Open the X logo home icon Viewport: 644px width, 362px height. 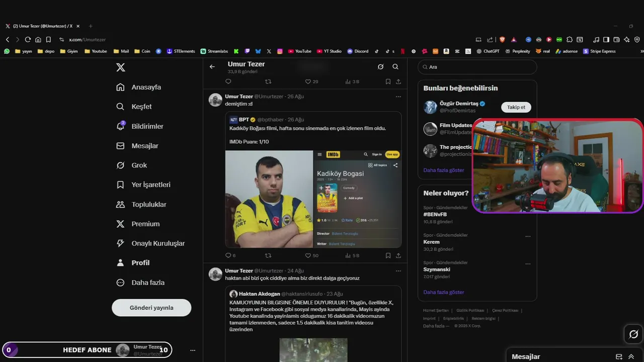coord(121,67)
